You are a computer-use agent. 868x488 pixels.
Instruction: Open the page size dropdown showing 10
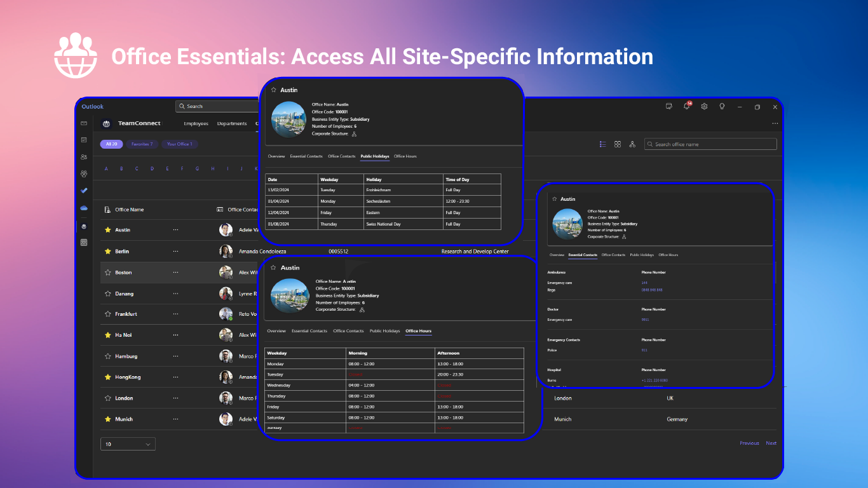pyautogui.click(x=127, y=444)
